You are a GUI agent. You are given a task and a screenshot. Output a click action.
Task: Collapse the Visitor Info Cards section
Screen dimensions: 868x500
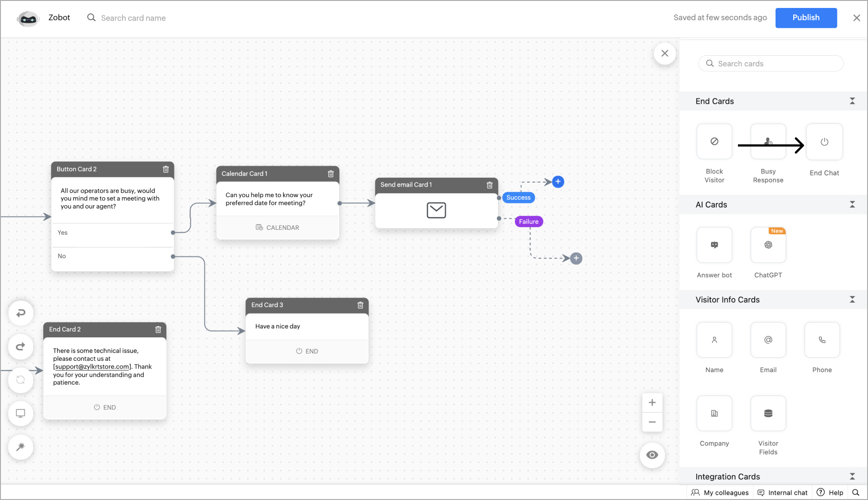[x=852, y=299]
